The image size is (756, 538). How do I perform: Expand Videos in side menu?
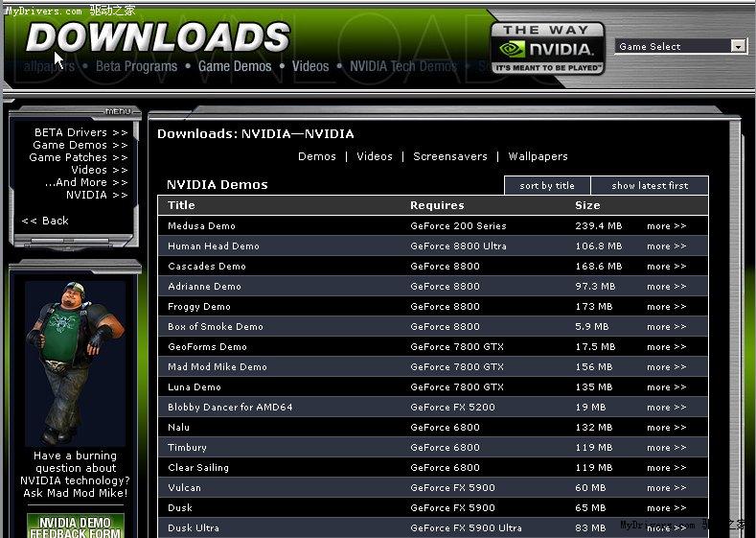(100, 170)
